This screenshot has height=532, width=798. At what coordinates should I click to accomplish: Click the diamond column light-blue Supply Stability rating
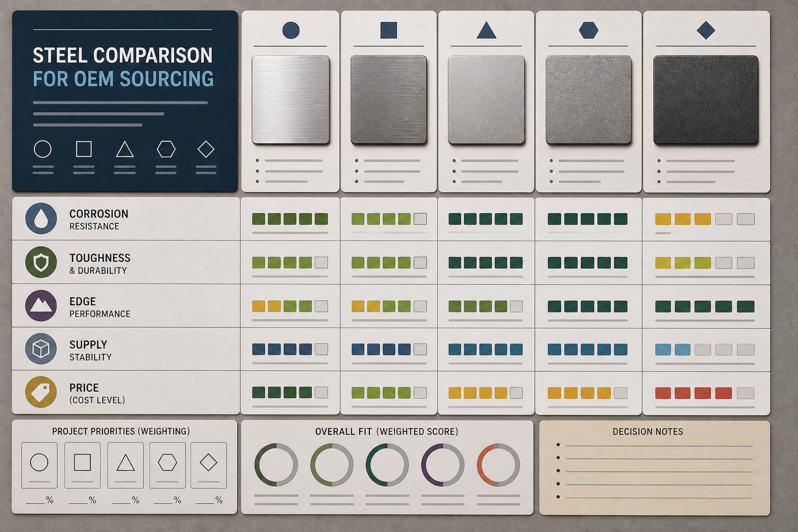point(705,349)
